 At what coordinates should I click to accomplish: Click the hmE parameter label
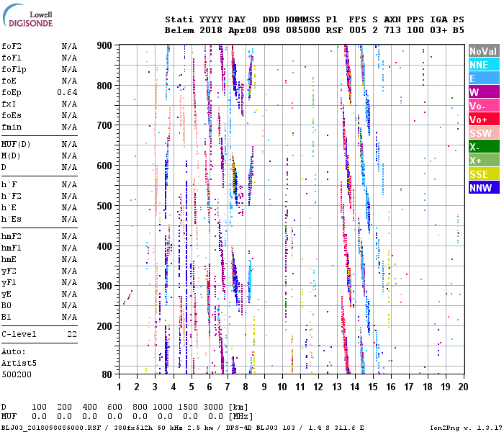click(x=9, y=259)
